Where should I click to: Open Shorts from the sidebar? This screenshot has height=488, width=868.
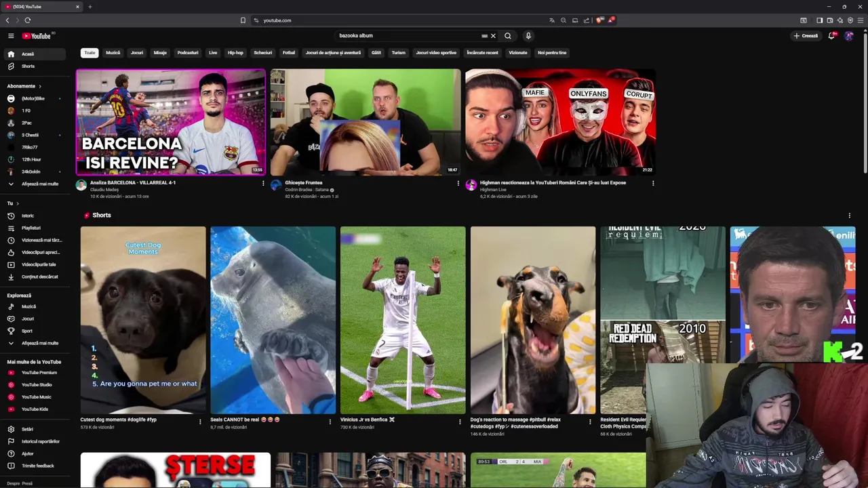point(35,66)
